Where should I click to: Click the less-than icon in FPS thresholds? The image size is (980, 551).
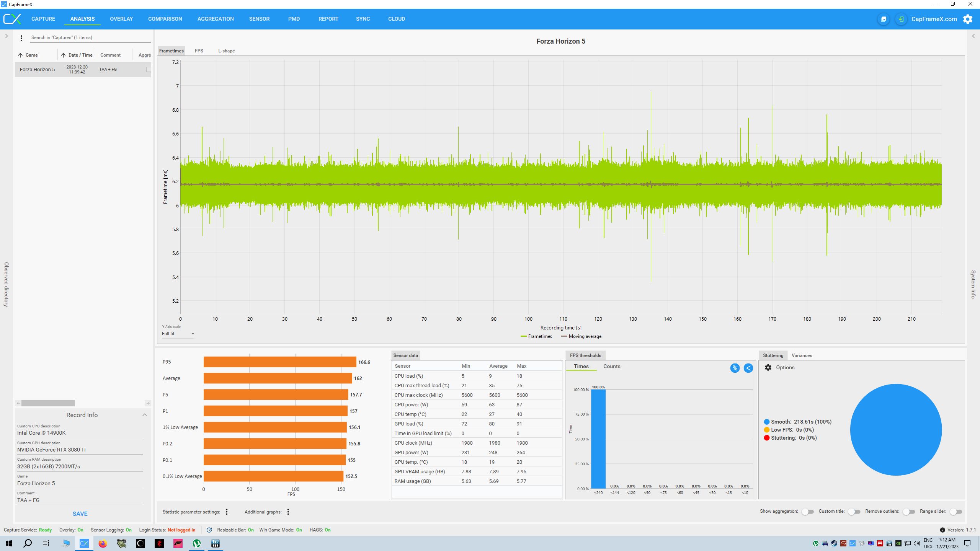748,368
